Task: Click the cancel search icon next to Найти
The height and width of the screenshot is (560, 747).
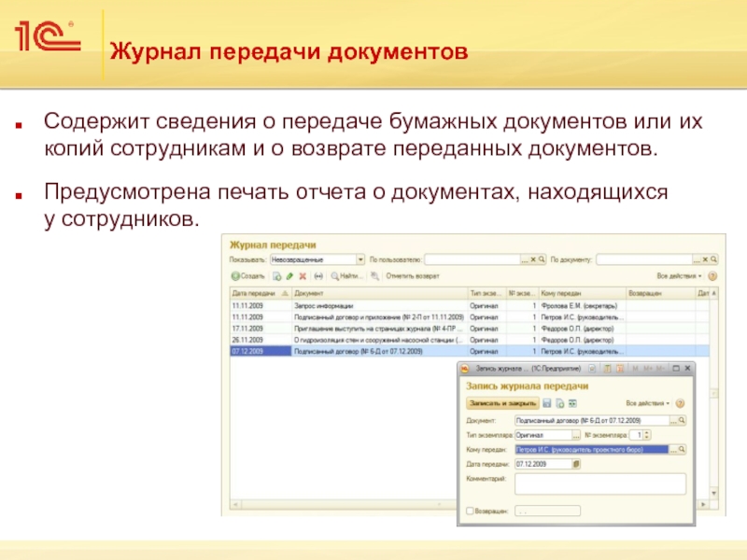Action: [x=375, y=276]
